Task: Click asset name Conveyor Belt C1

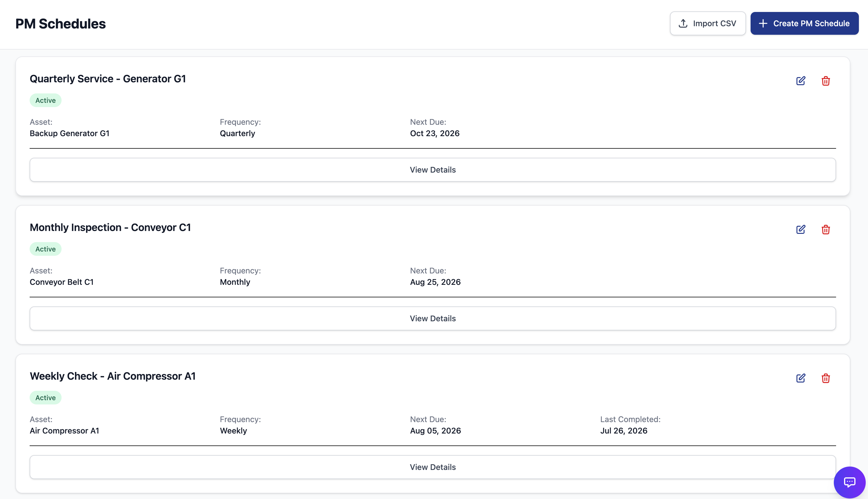Action: (x=62, y=282)
